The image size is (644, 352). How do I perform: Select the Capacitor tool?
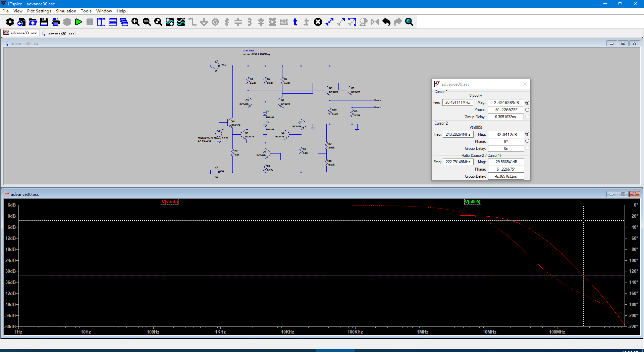[x=238, y=22]
